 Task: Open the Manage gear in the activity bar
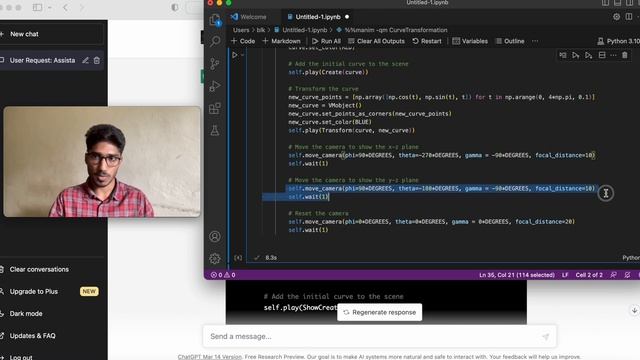(x=215, y=258)
